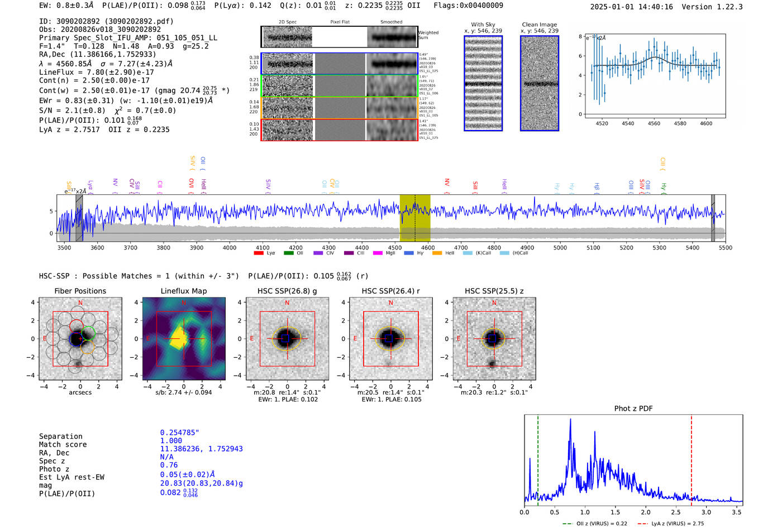Click the Obs 20200826v018_3090202892 line
The width and height of the screenshot is (782, 532).
[100, 30]
